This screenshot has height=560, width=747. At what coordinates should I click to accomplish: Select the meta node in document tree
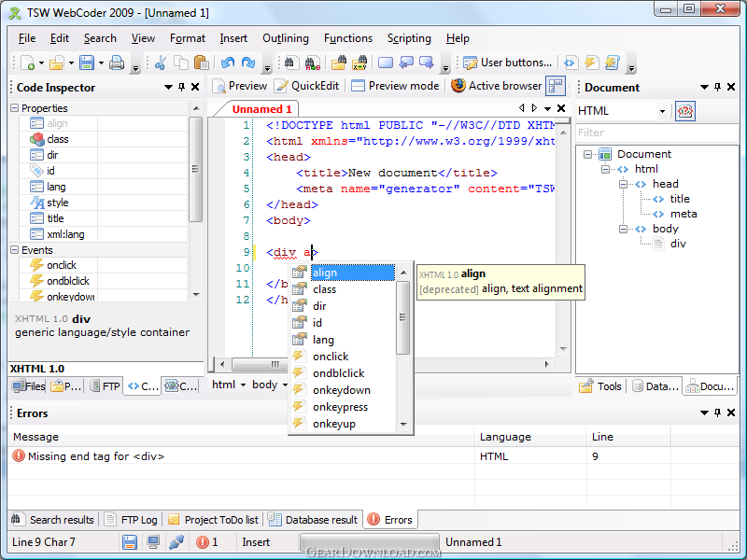[x=684, y=214]
